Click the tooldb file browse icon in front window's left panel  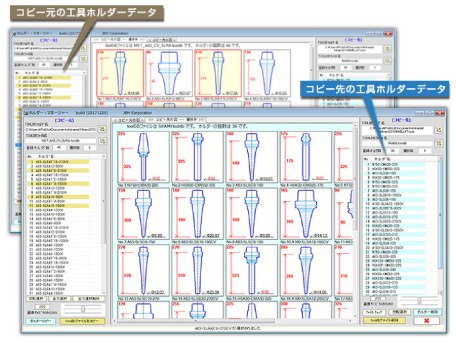[102, 141]
